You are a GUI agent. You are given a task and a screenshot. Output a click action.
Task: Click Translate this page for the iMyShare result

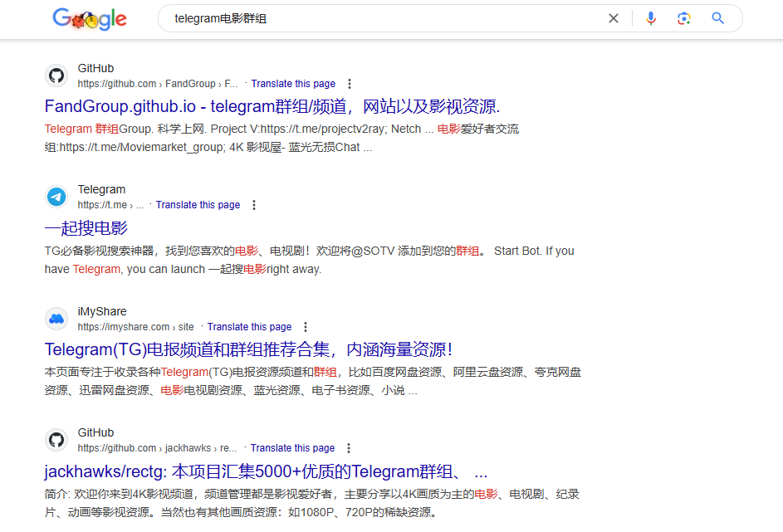tap(249, 327)
